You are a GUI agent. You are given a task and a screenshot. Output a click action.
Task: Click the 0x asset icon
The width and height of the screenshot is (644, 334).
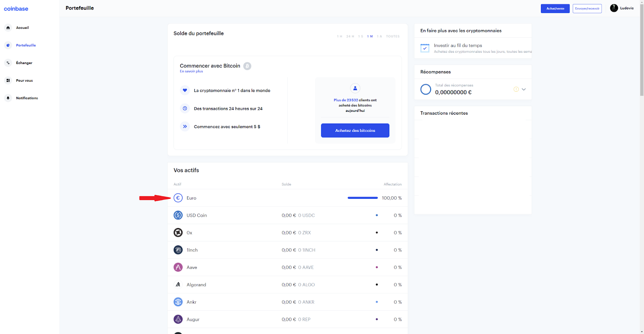[x=178, y=233]
